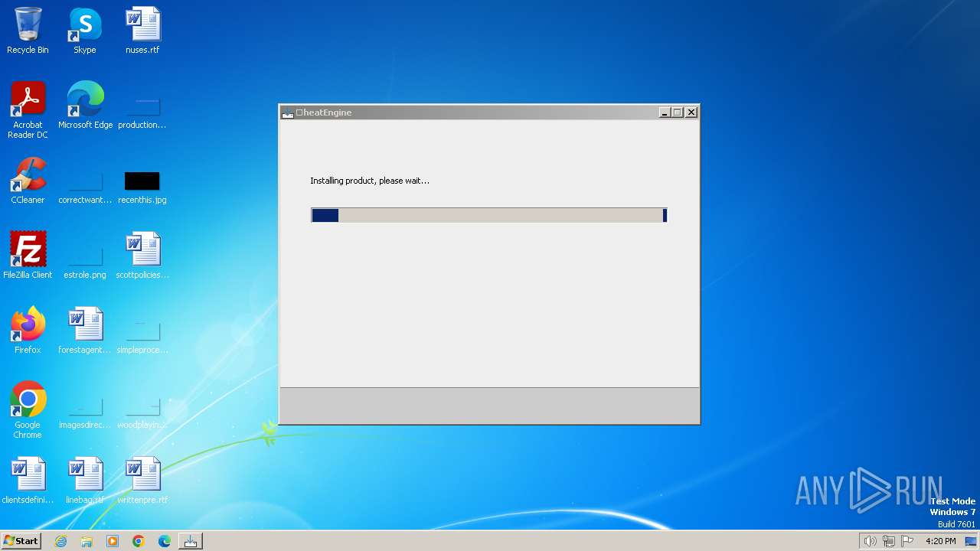Screen dimensions: 980x551
Task: Select the writtenpre.rtf document icon
Action: 142,481
